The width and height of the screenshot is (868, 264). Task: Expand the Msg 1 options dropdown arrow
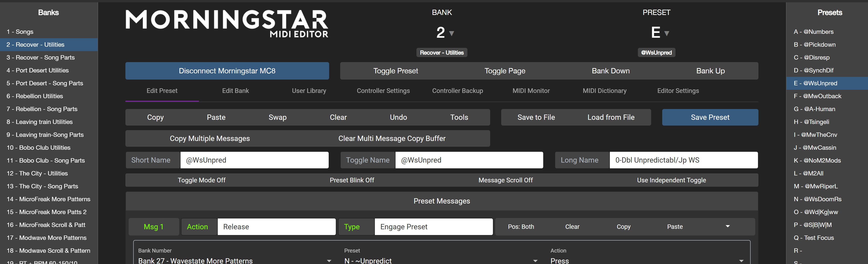727,227
